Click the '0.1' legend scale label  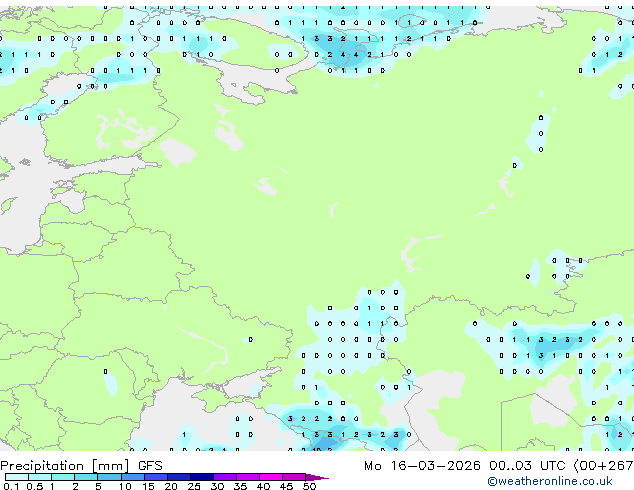11,486
